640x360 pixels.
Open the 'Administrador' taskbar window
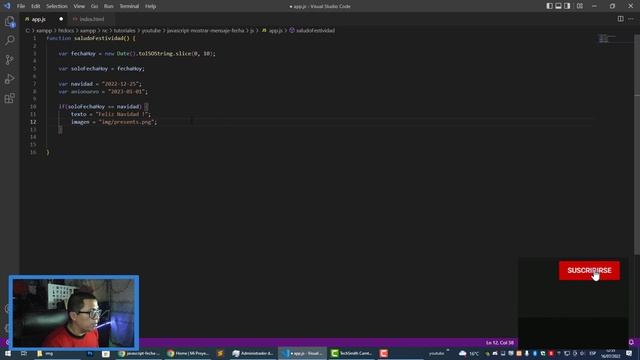pos(253,353)
